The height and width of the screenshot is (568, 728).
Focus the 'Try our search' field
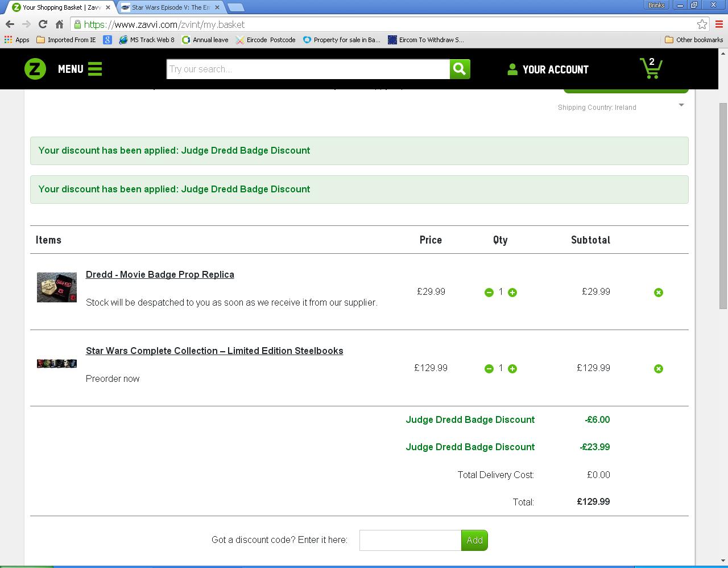(308, 69)
